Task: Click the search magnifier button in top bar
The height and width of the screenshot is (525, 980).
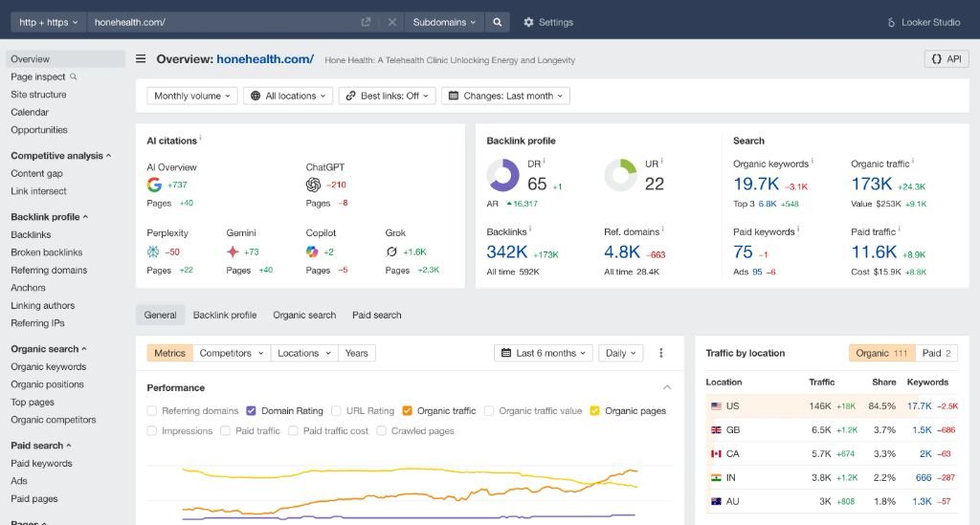Action: point(497,23)
